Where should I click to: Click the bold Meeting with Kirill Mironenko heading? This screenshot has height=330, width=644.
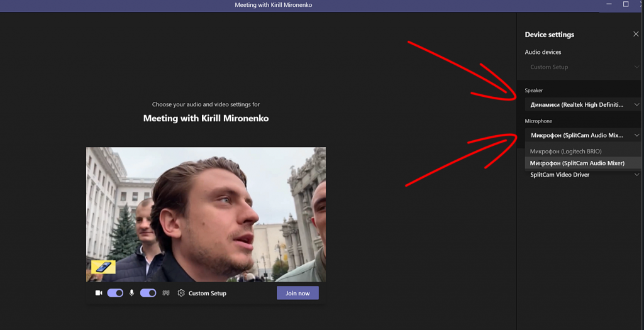click(x=206, y=118)
